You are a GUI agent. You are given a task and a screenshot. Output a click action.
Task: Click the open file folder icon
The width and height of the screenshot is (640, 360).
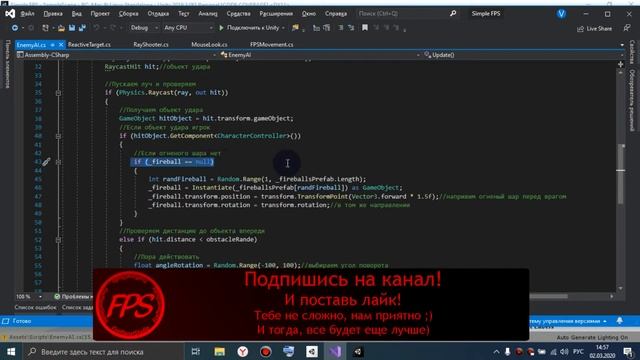pos(61,28)
